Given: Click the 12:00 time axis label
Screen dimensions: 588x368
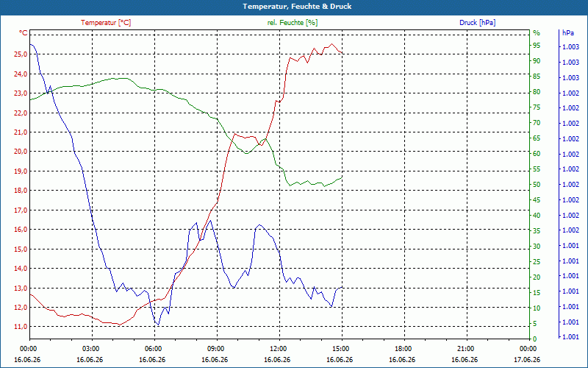Looking at the screenshot, I should click(278, 348).
